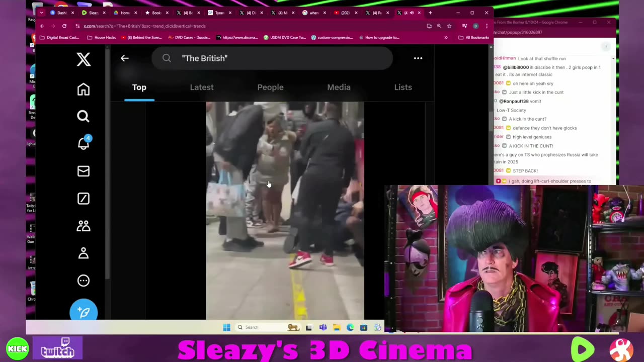Open the USDM DVD Case bookmark
Image resolution: width=644 pixels, height=362 pixels.
click(285, 37)
